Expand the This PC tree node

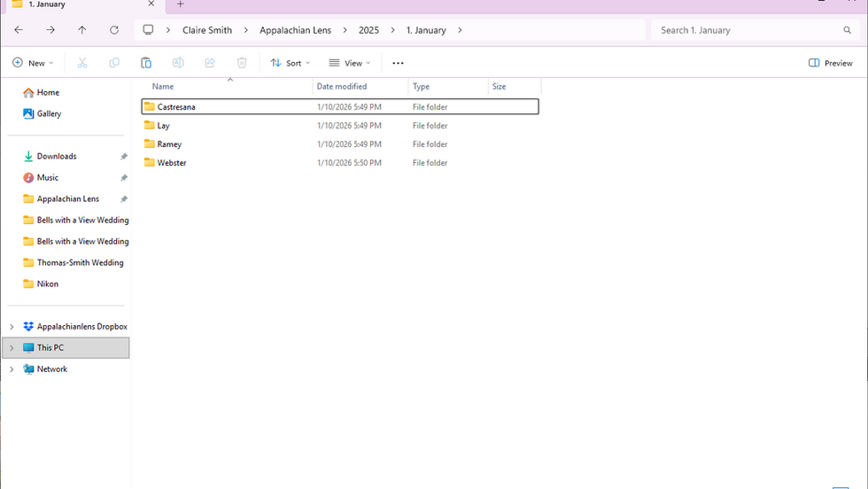coord(12,348)
